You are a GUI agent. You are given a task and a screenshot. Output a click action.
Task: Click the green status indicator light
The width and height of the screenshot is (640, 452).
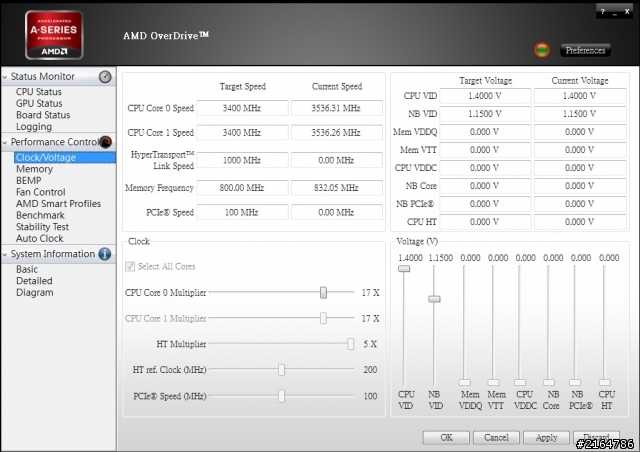coord(542,50)
